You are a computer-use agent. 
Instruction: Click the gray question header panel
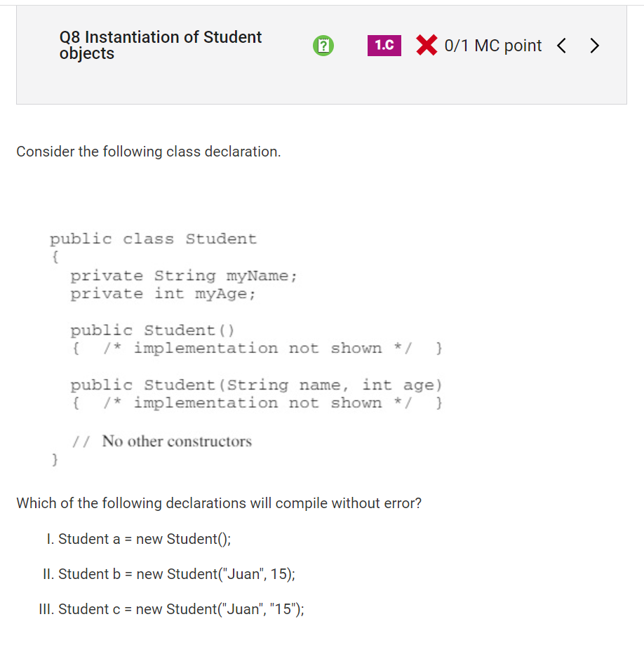[321, 55]
